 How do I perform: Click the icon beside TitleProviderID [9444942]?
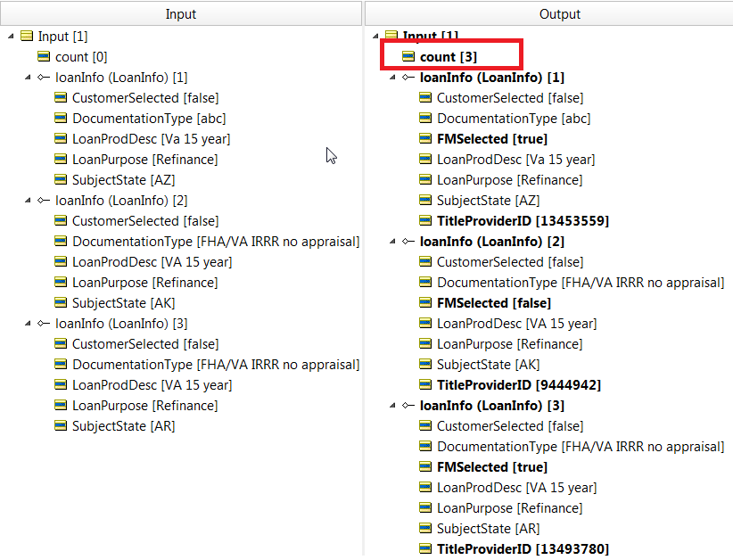point(425,384)
